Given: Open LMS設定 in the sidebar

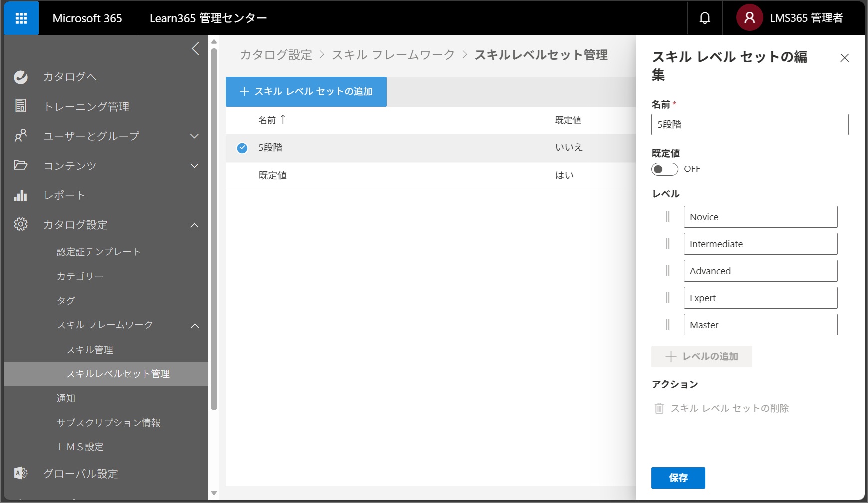Looking at the screenshot, I should [x=81, y=447].
